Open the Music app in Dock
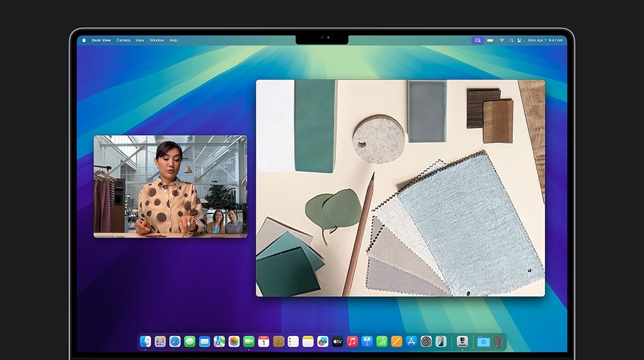This screenshot has width=644, height=360. point(352,342)
